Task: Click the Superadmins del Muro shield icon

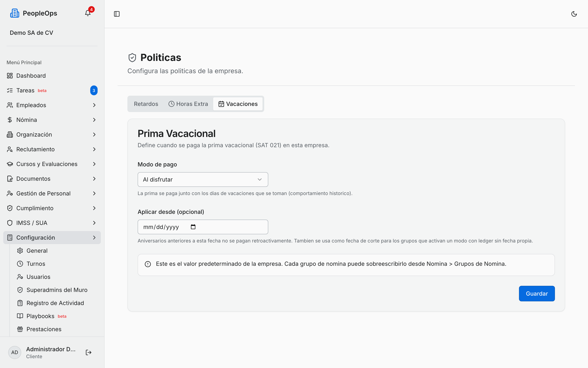Action: point(20,290)
